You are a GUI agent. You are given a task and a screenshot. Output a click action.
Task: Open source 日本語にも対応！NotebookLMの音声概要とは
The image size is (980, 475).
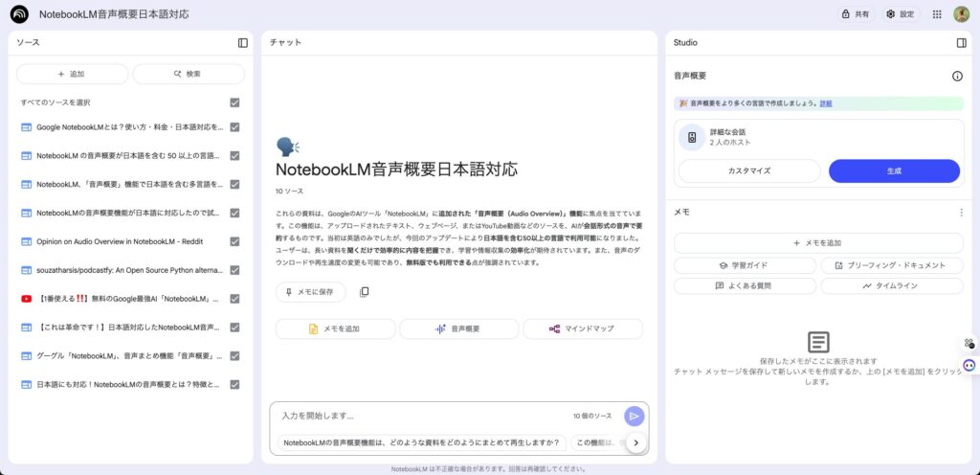coord(128,384)
